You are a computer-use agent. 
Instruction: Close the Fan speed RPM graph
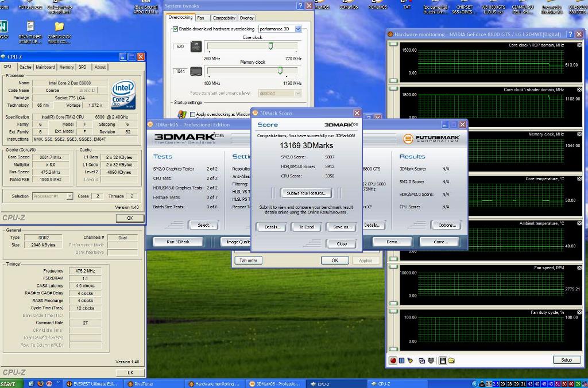tap(579, 267)
